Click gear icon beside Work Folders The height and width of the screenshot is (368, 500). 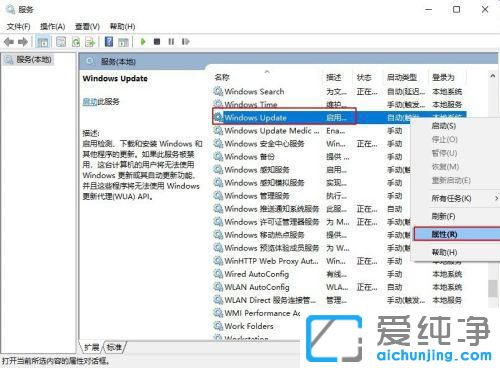click(x=218, y=326)
